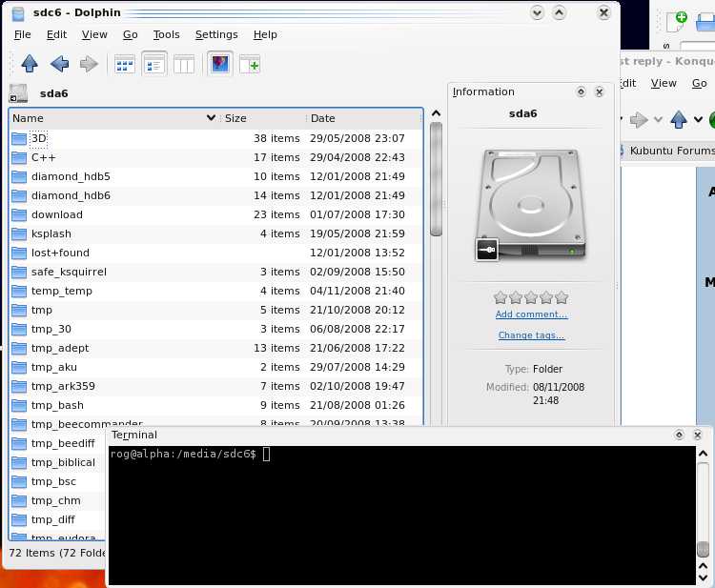Close the Information panel
The height and width of the screenshot is (588, 715).
[x=599, y=92]
